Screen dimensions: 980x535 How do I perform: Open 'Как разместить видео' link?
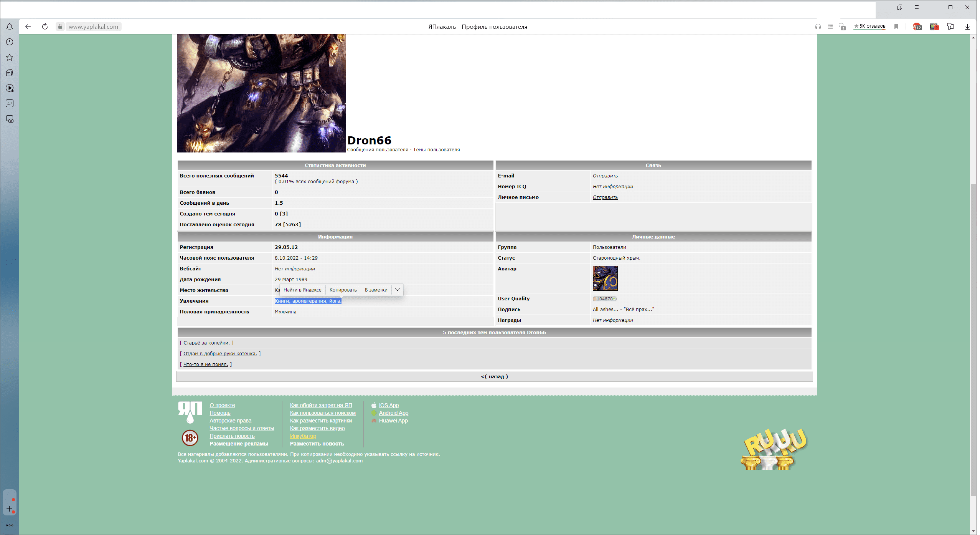pos(317,428)
